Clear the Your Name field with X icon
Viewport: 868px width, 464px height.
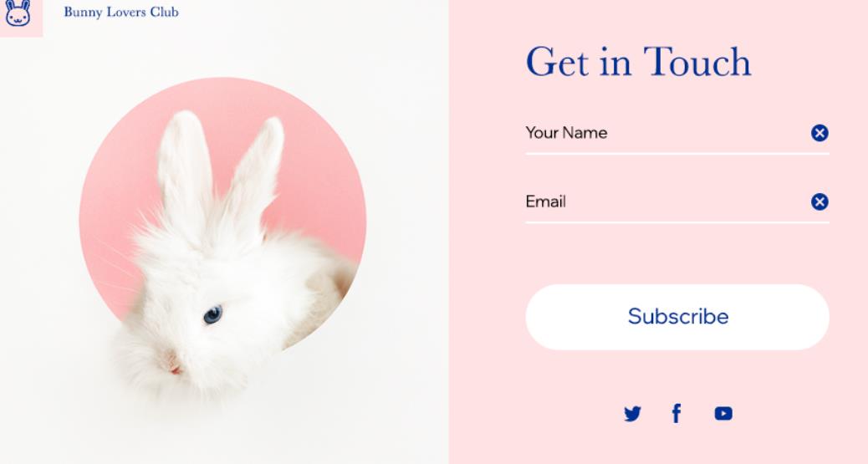[x=819, y=133]
